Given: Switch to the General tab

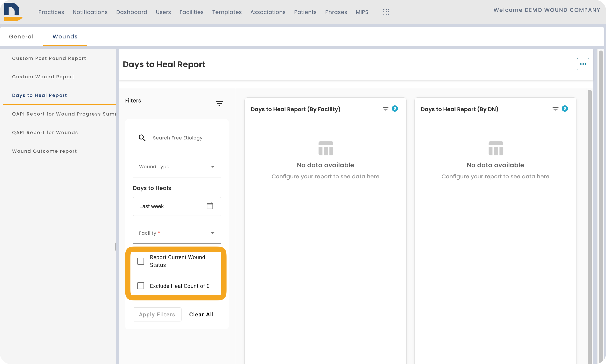Looking at the screenshot, I should pos(21,36).
